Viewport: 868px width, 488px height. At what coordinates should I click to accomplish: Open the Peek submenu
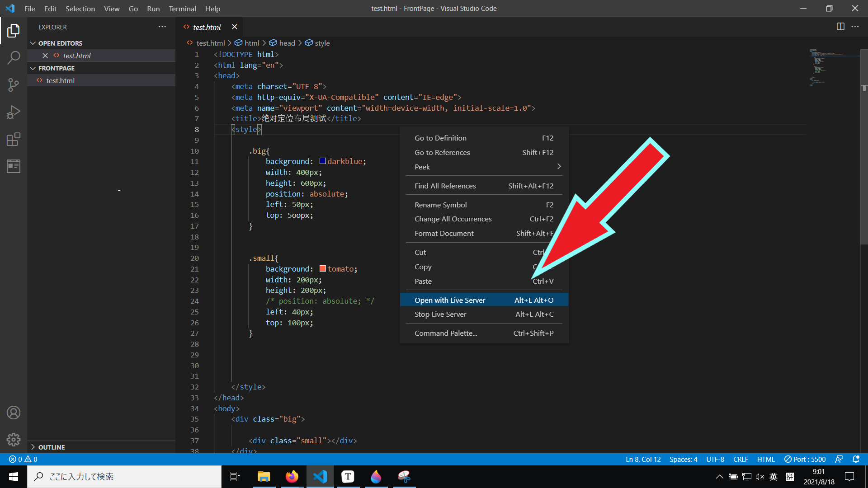[x=484, y=167]
